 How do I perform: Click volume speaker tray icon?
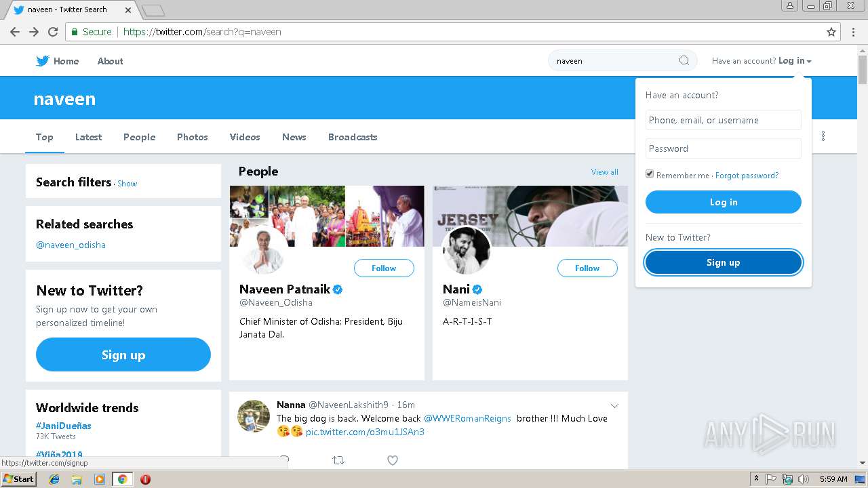[804, 479]
